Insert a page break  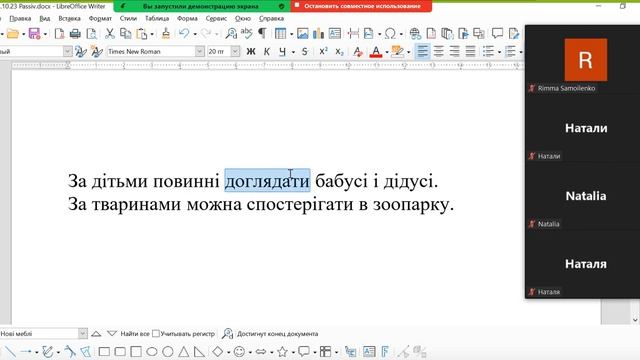coord(353,33)
